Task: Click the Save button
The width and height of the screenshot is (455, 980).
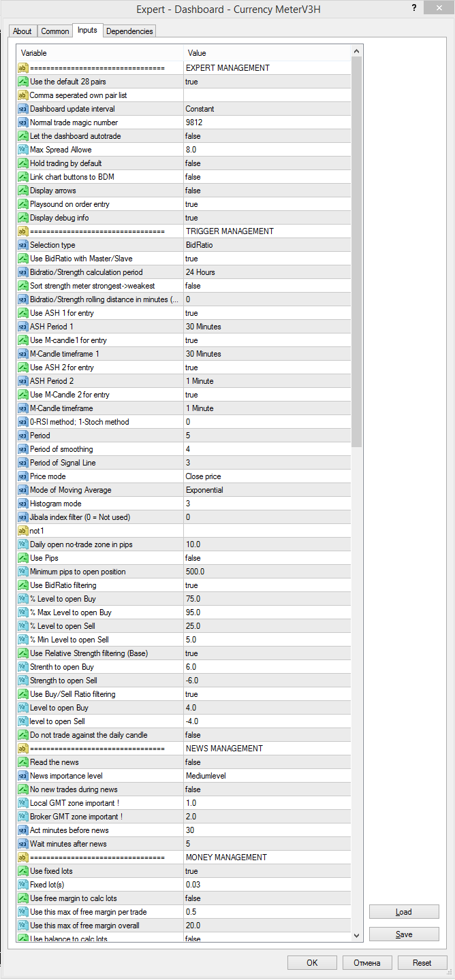Action: pyautogui.click(x=404, y=934)
